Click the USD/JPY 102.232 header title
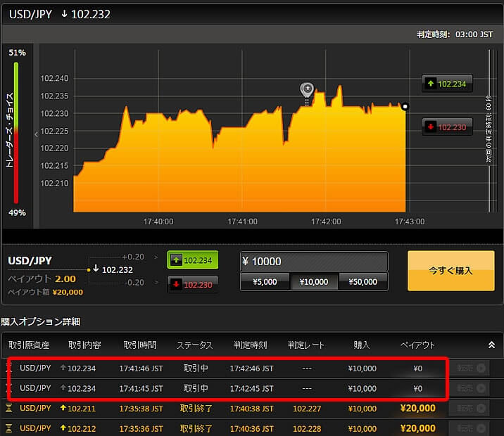 (60, 14)
